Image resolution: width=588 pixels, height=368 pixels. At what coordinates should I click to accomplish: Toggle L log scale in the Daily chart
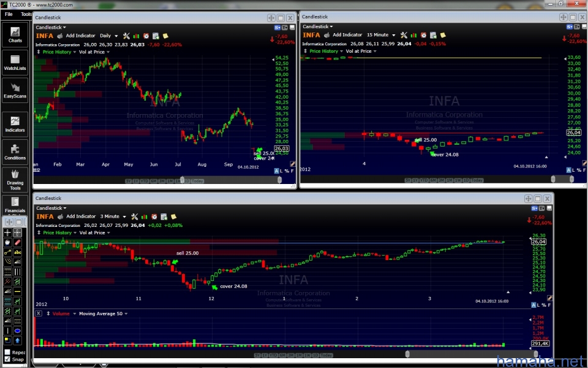[x=282, y=171]
